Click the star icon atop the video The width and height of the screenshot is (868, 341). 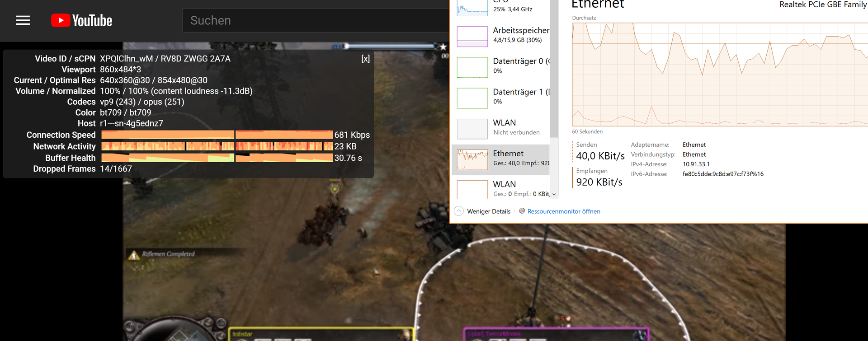coord(443,47)
